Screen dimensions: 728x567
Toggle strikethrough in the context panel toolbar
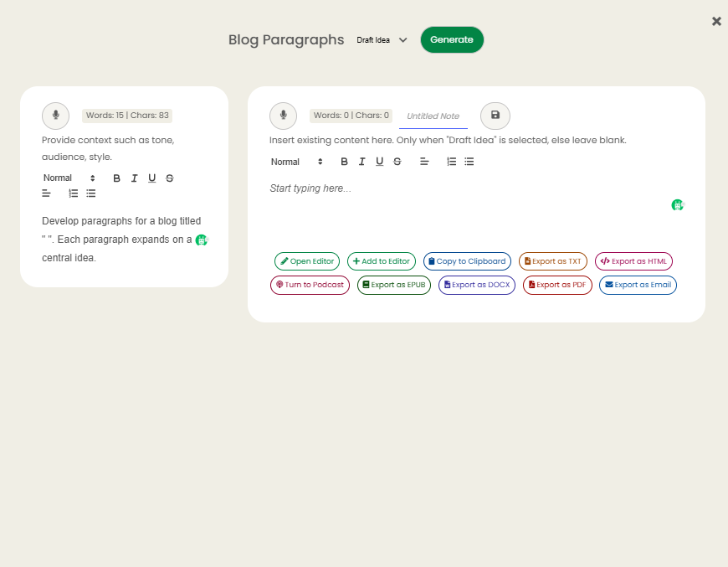170,178
